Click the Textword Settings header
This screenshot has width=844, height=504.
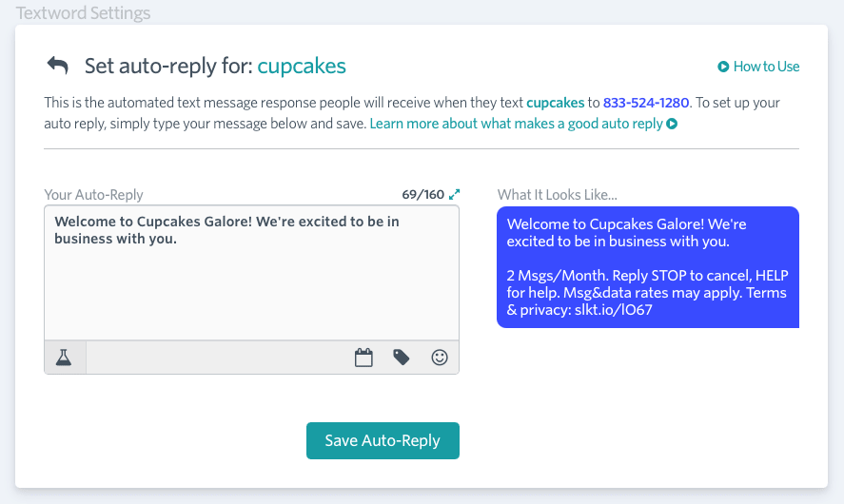tap(84, 13)
